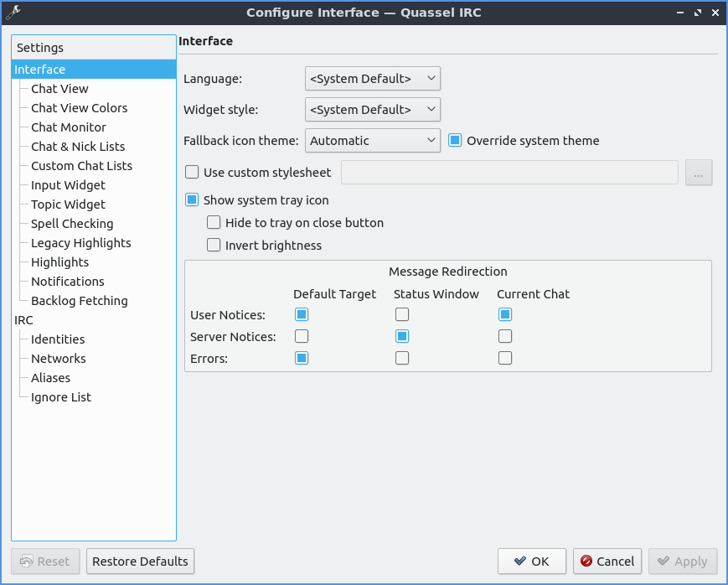Viewport: 728px width, 585px height.
Task: Open the Notifications settings page
Action: coord(67,282)
